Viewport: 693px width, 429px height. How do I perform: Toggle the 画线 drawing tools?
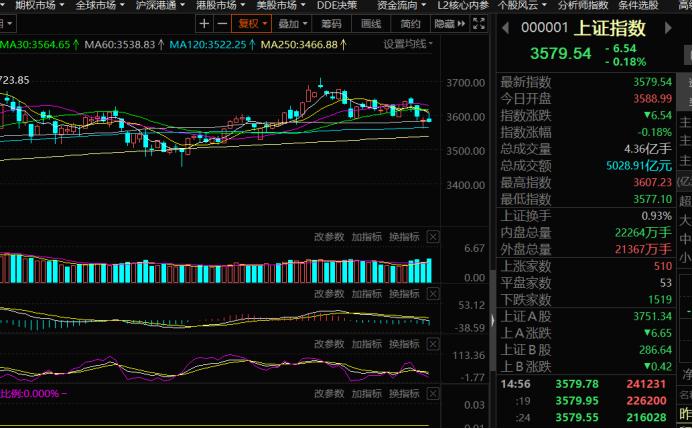(370, 24)
